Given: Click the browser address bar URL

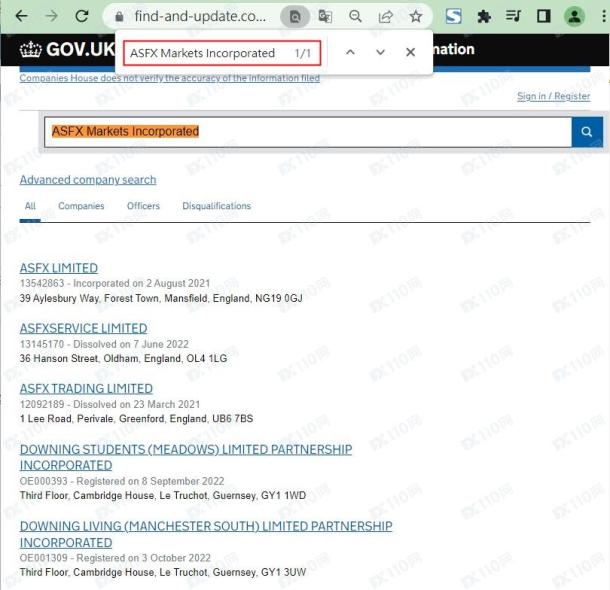Looking at the screenshot, I should (200, 16).
